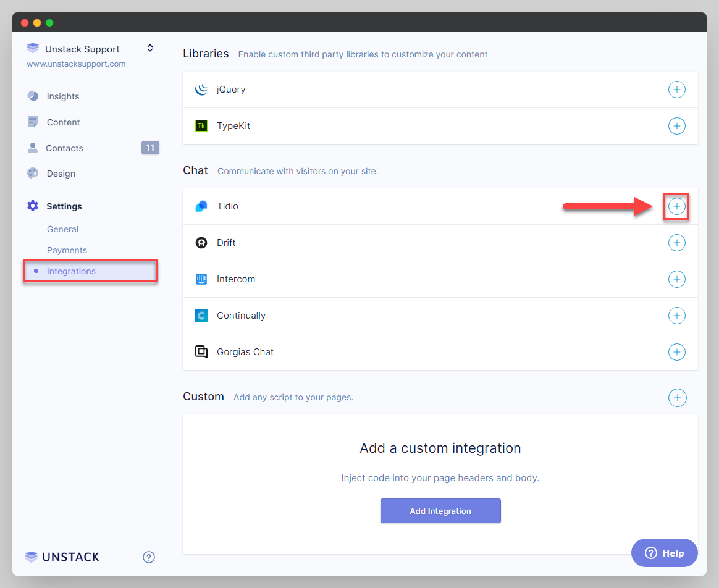The image size is (719, 588).
Task: Click the jQuery library icon
Action: (201, 89)
